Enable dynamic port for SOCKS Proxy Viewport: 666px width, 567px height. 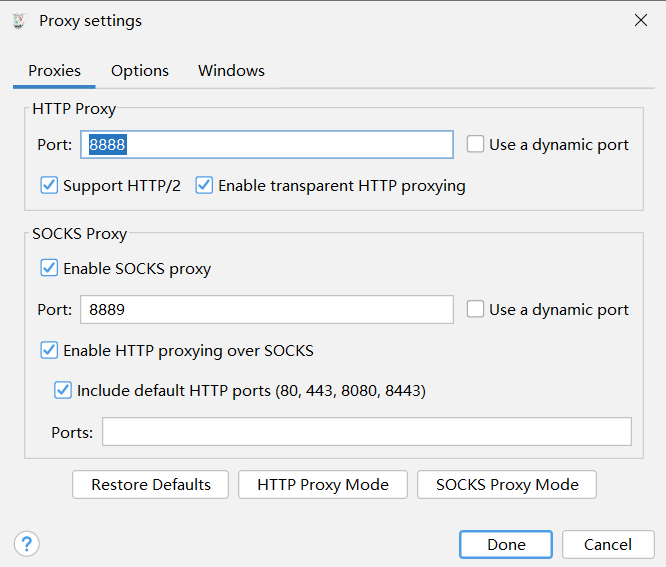pos(475,310)
